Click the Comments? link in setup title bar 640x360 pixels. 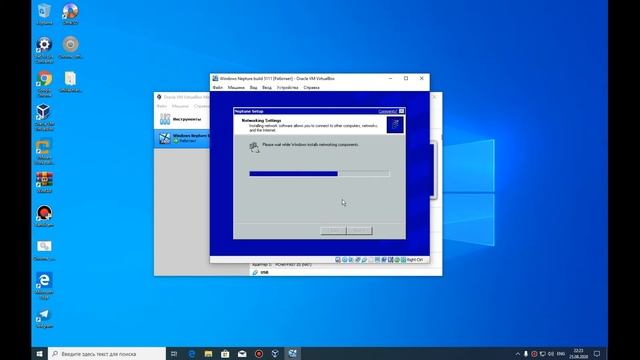[387, 111]
